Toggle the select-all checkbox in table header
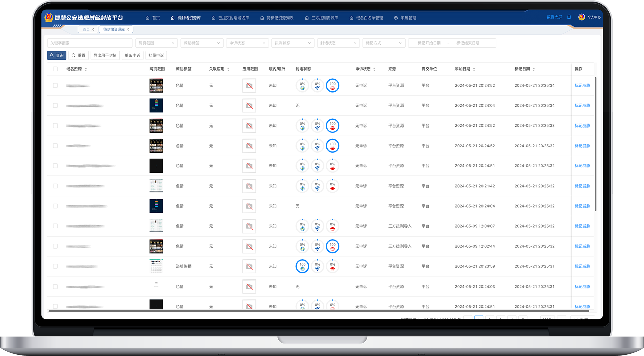The height and width of the screenshot is (356, 644). point(55,69)
